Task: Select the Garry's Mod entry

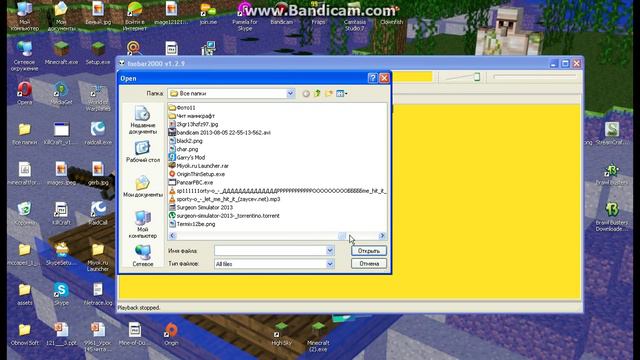Action: pyautogui.click(x=187, y=158)
